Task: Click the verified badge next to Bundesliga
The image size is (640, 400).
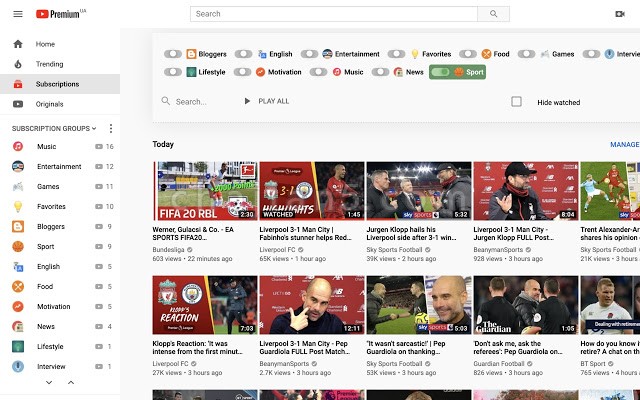Action: pyautogui.click(x=190, y=250)
